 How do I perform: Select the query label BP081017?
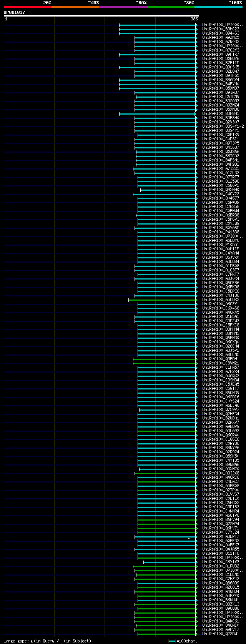point(14,12)
